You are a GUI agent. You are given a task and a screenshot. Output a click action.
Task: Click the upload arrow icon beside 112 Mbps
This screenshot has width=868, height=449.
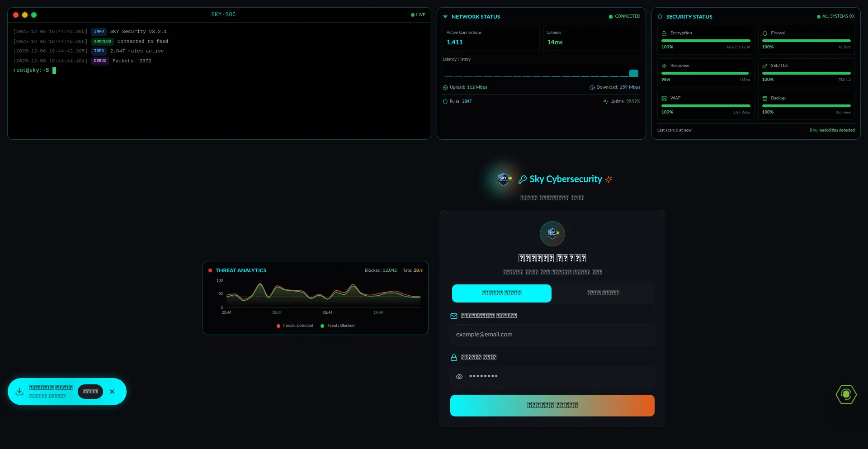click(x=444, y=87)
